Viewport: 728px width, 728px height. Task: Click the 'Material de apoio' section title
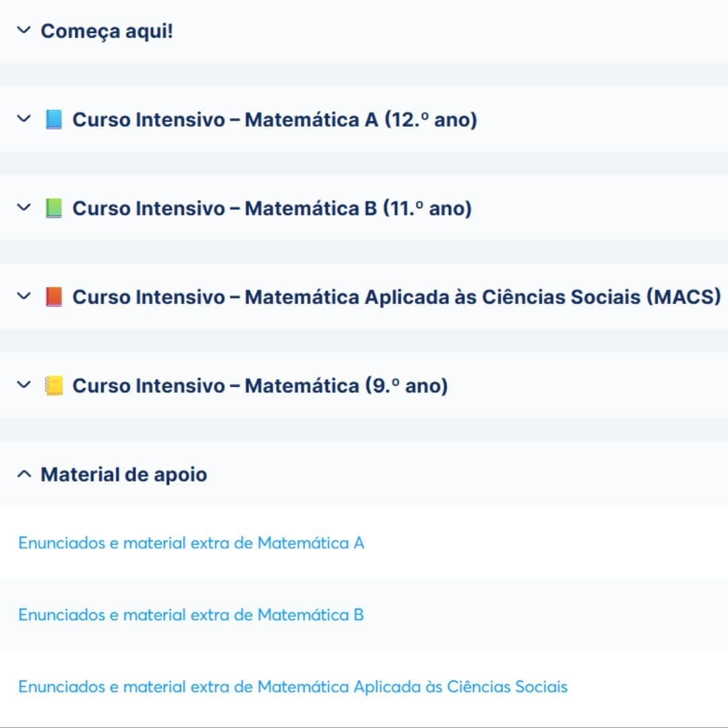123,475
